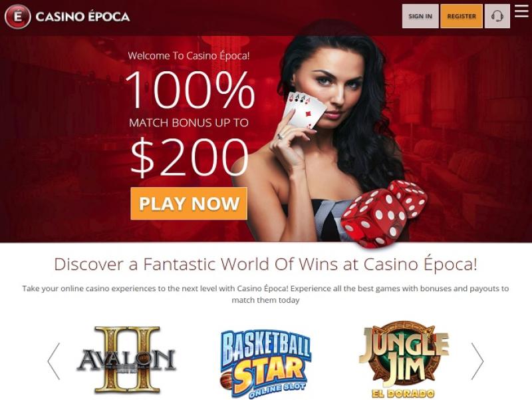The height and width of the screenshot is (400, 532).
Task: Click the online casino experiences paragraph
Action: point(265,294)
